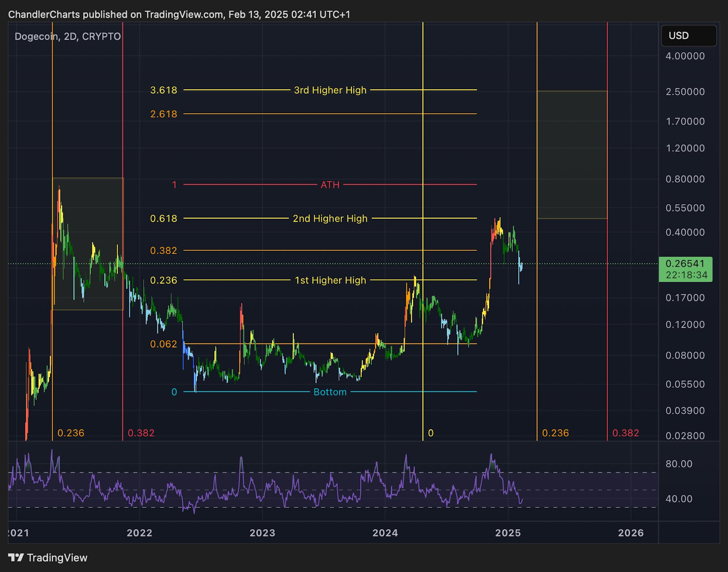
Task: Click the ChandlerCharts publish header text
Action: pos(179,15)
